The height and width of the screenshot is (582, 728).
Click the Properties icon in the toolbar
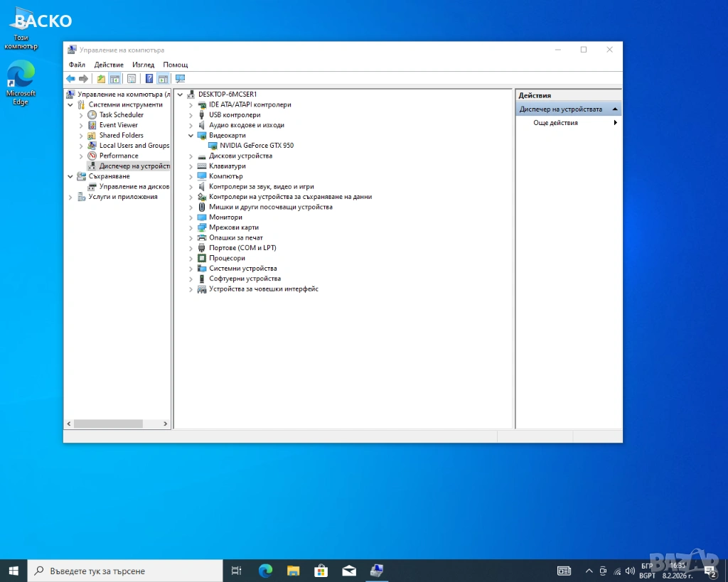pyautogui.click(x=132, y=79)
